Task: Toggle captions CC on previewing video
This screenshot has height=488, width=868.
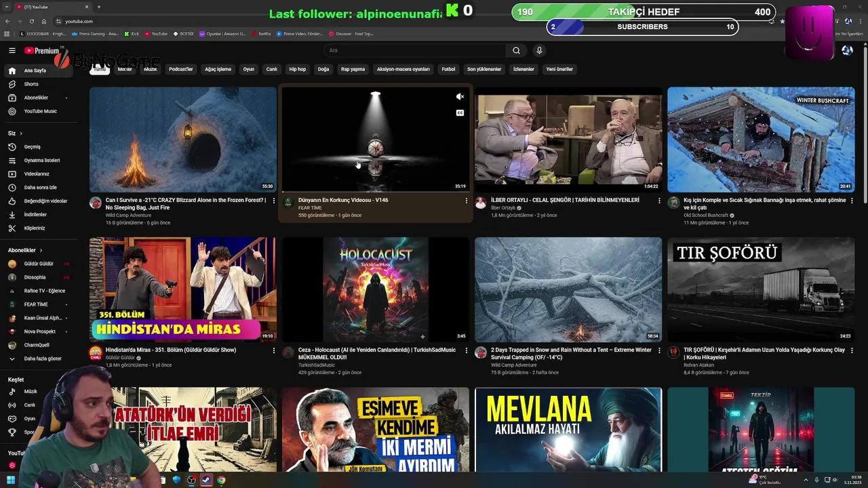Action: coord(460,113)
